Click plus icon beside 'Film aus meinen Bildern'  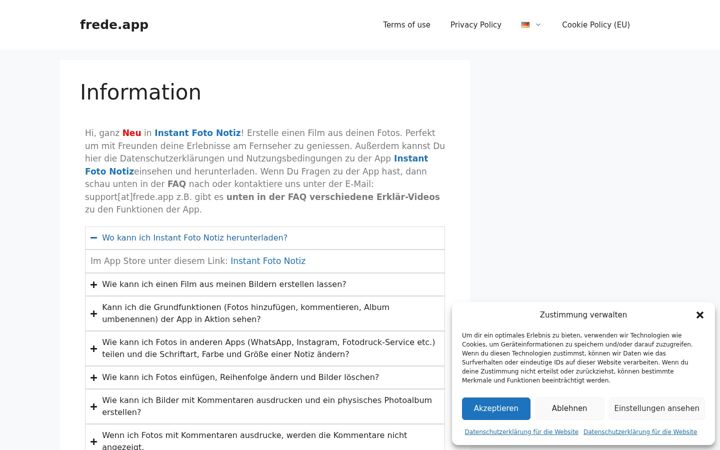(x=94, y=285)
